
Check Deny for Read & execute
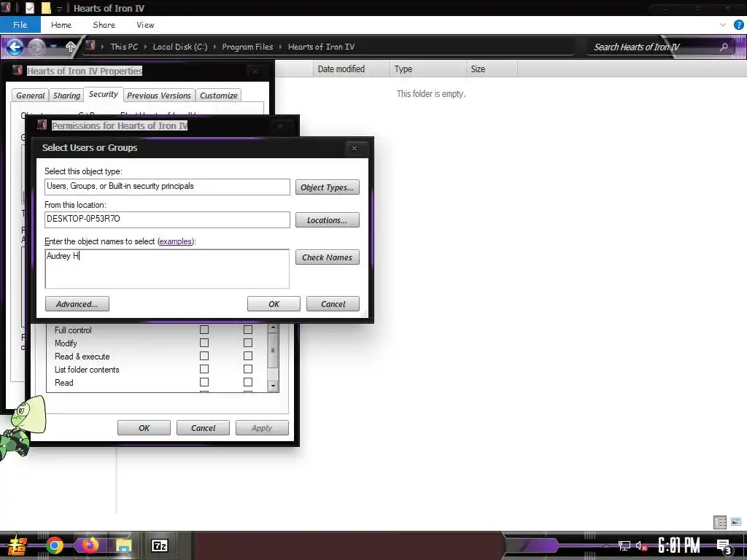(248, 356)
